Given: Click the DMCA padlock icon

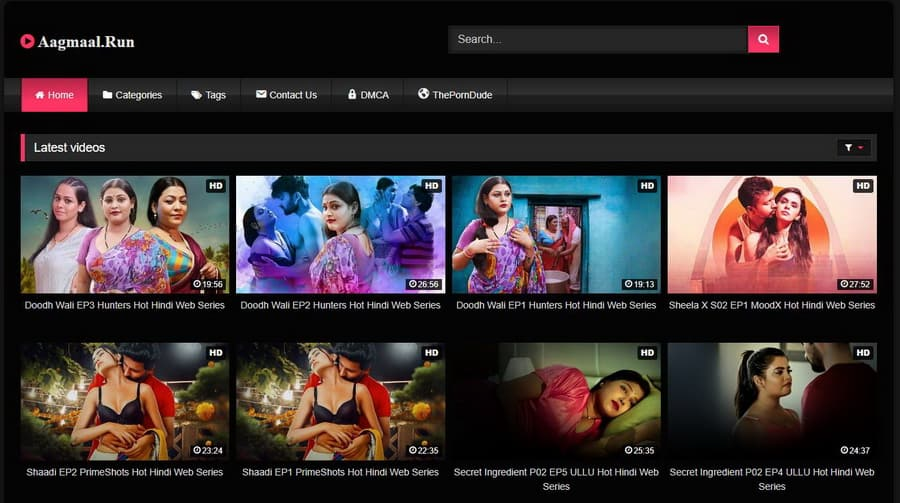Looking at the screenshot, I should pos(352,95).
